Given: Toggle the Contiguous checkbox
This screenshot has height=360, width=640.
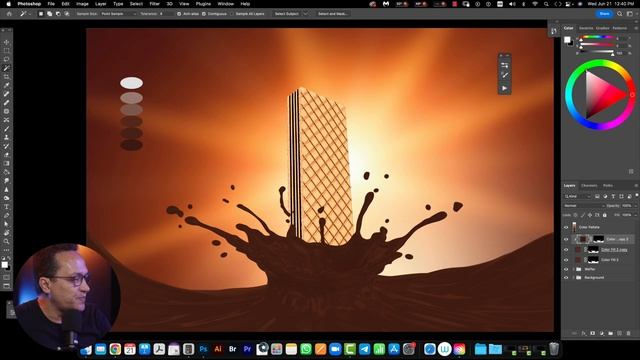Looking at the screenshot, I should click(x=204, y=14).
